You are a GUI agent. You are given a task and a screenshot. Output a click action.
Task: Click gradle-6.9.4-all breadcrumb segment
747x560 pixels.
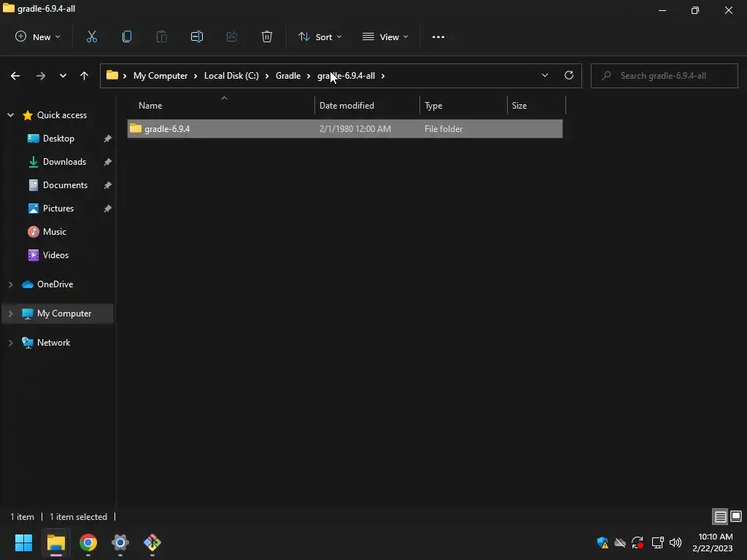(x=347, y=76)
